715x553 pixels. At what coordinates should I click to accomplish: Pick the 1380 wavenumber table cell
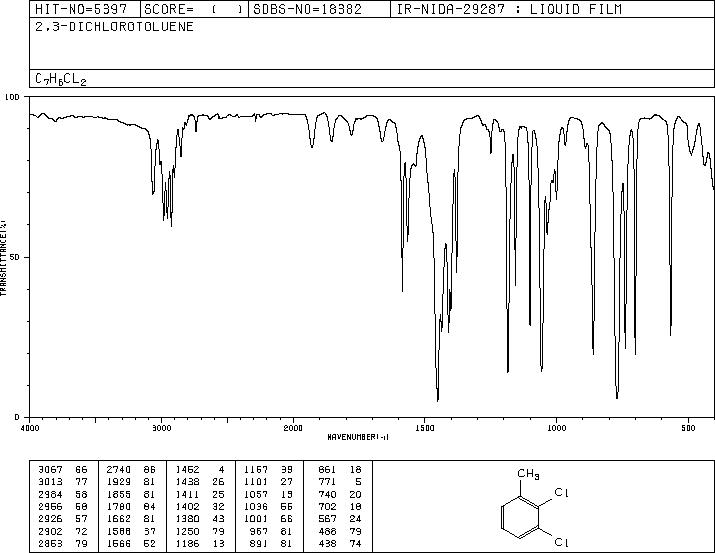pos(187,519)
